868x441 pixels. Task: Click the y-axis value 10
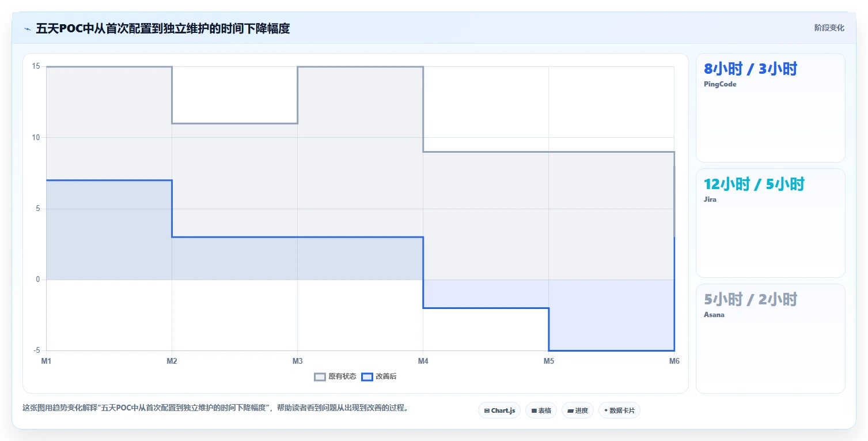pos(36,137)
